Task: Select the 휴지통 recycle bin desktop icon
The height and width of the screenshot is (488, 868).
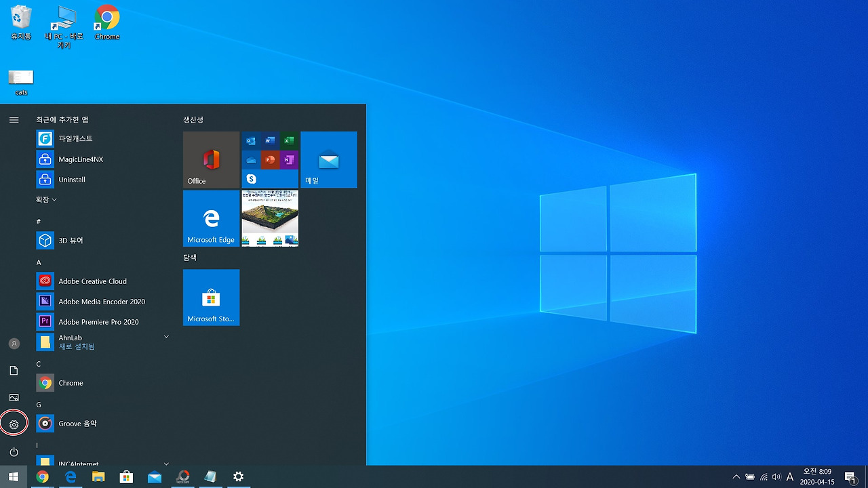Action: (21, 22)
